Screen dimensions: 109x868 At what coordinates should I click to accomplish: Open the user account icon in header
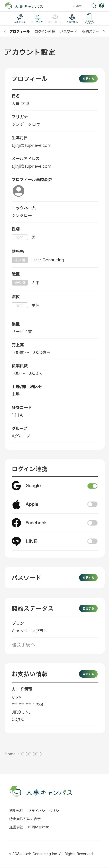click(101, 6)
